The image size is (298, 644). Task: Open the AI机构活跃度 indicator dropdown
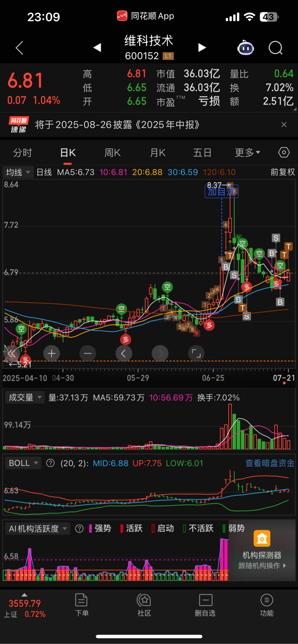(38, 529)
